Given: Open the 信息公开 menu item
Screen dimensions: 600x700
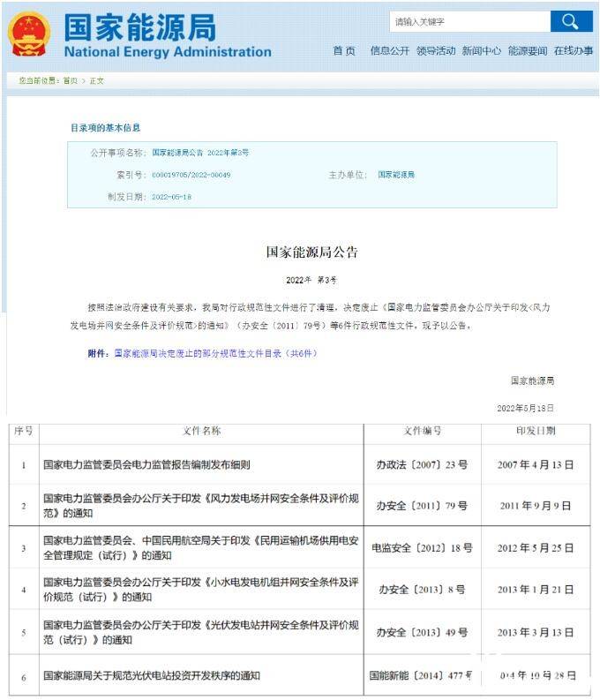Looking at the screenshot, I should coord(389,51).
